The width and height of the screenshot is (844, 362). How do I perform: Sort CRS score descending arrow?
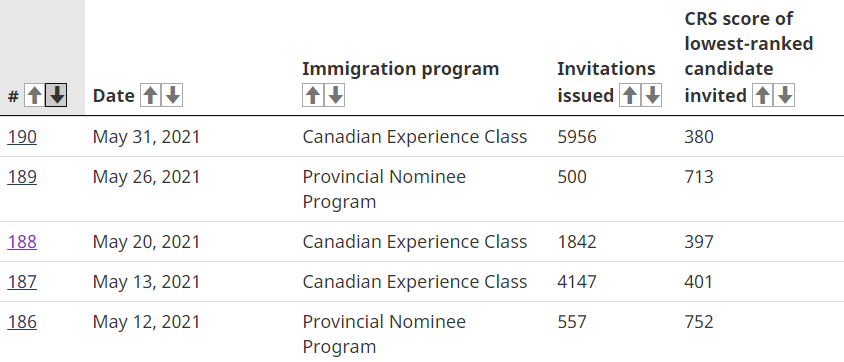click(x=784, y=96)
